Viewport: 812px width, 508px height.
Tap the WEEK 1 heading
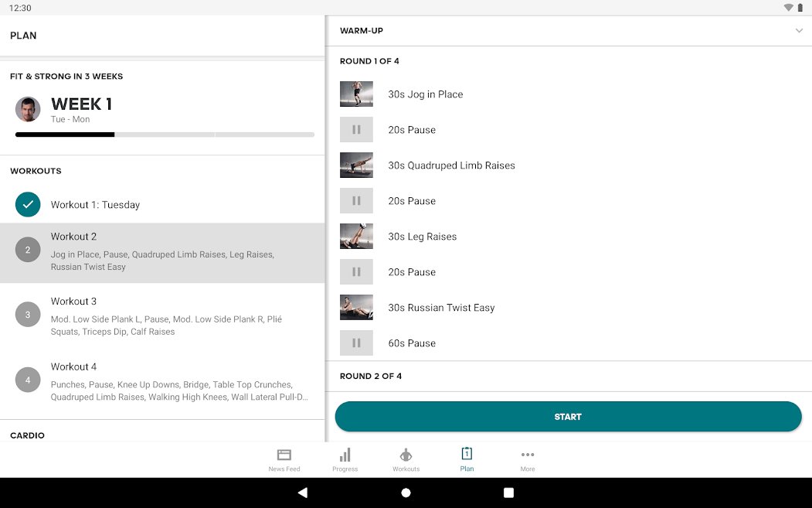[x=81, y=104]
